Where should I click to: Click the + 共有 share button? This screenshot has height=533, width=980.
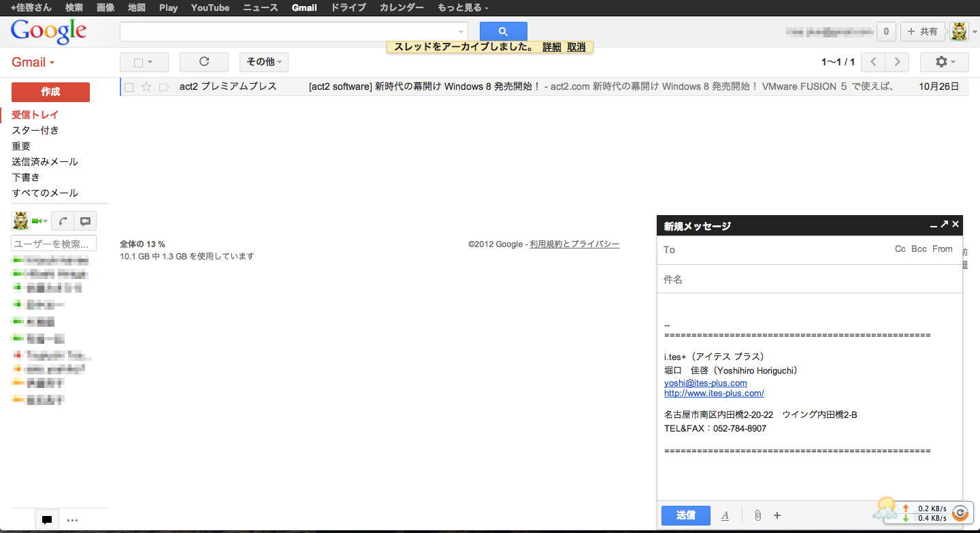coord(922,31)
